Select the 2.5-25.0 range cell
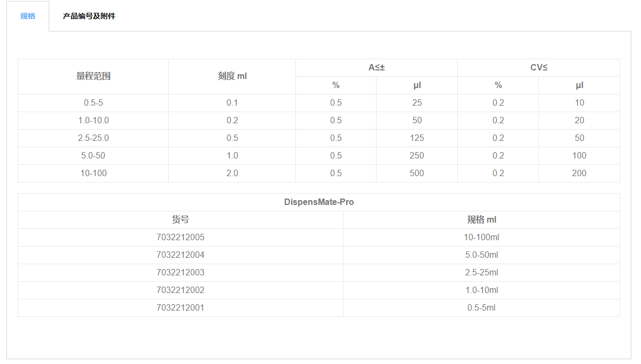This screenshot has height=364, width=641. pos(93,138)
